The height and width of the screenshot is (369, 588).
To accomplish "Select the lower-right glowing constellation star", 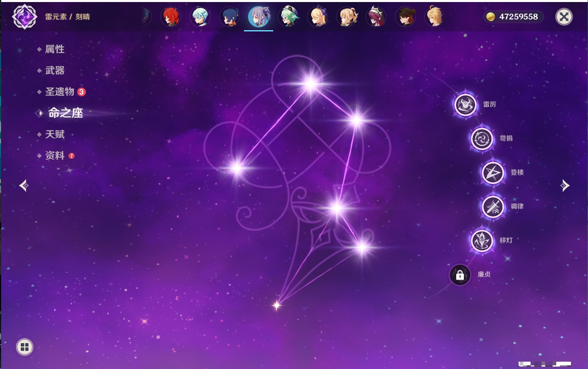I will coord(362,247).
